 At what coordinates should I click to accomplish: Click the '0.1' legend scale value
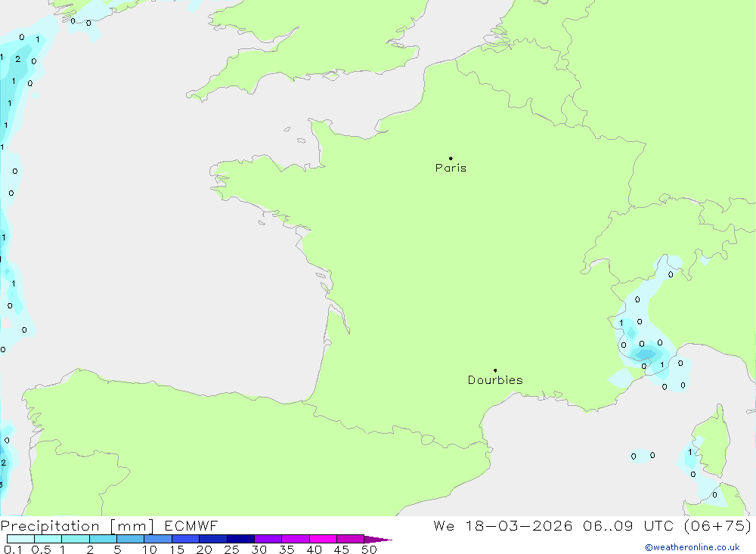(x=13, y=549)
